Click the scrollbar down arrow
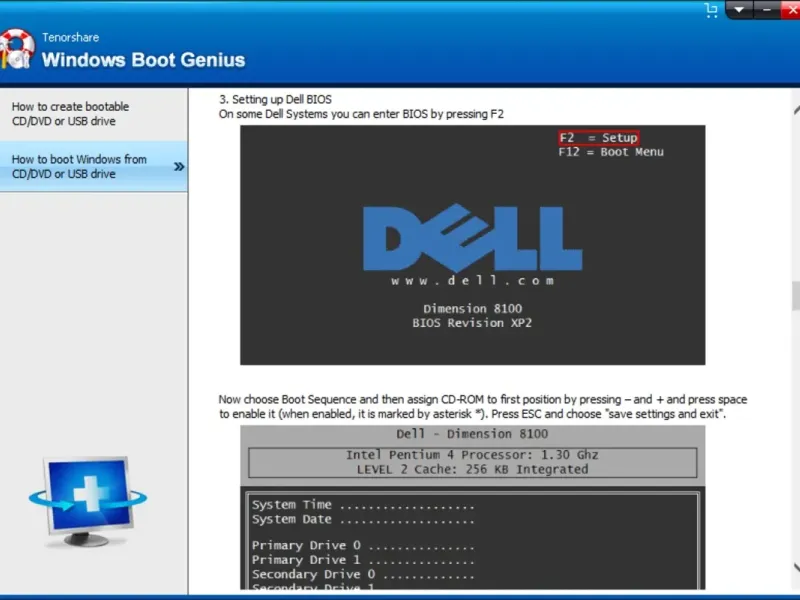This screenshot has height=600, width=800. pyautogui.click(x=796, y=567)
